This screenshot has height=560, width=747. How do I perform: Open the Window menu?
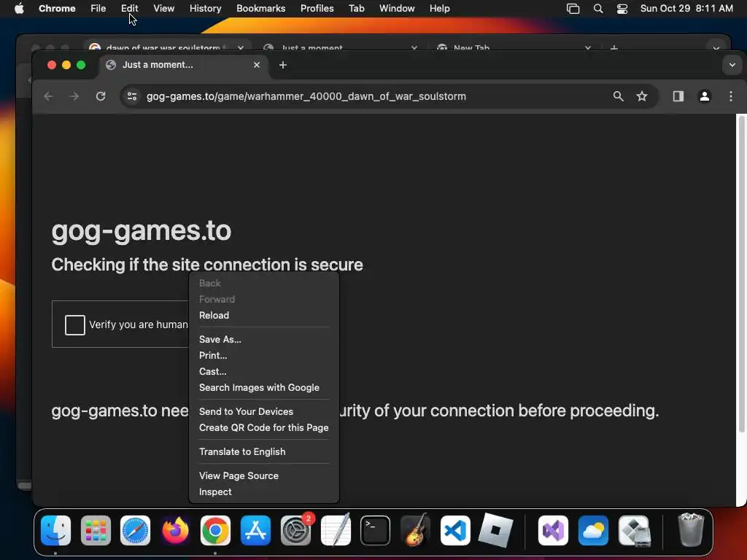coord(397,9)
